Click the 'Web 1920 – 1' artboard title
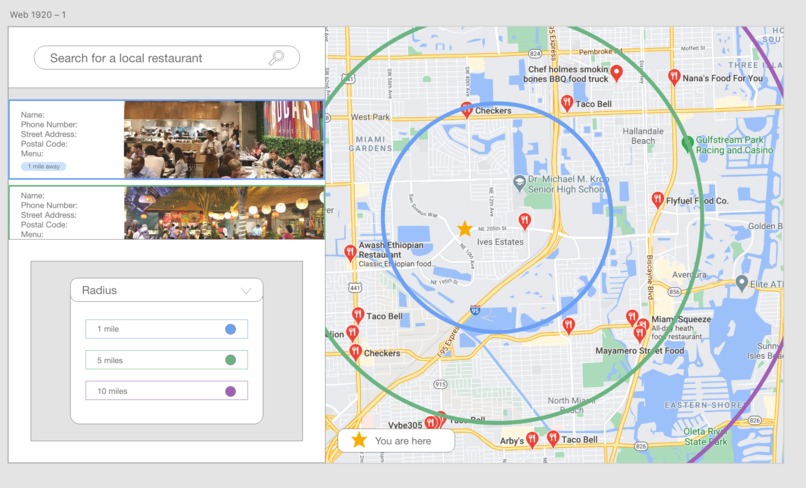 point(38,14)
